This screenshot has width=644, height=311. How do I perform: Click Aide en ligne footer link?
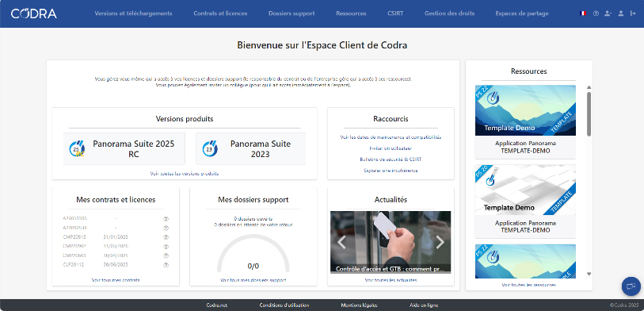424,305
